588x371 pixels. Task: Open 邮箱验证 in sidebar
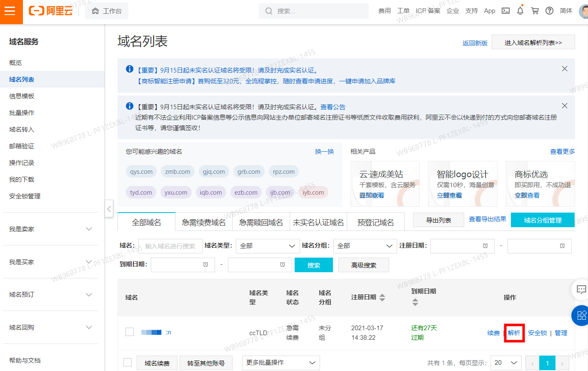click(22, 146)
